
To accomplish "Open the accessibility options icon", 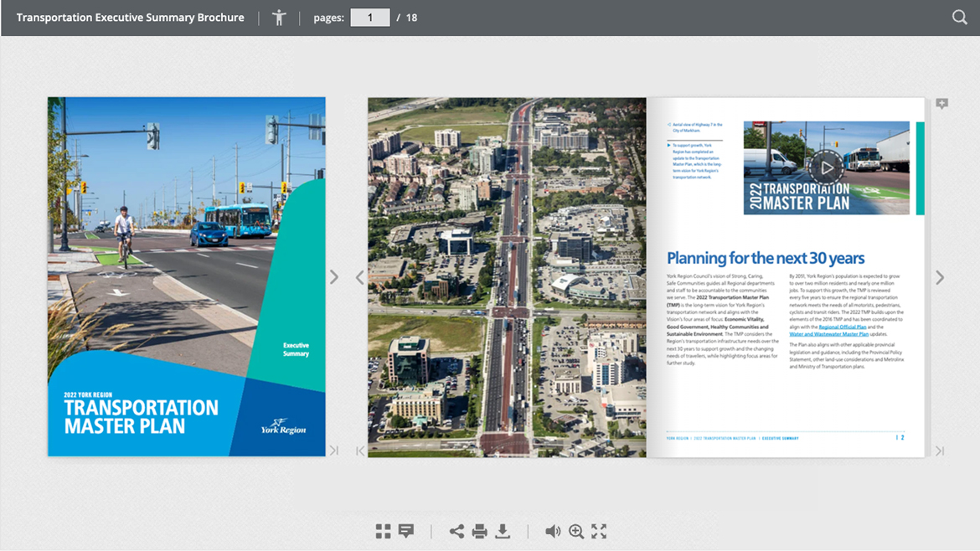I will (279, 18).
